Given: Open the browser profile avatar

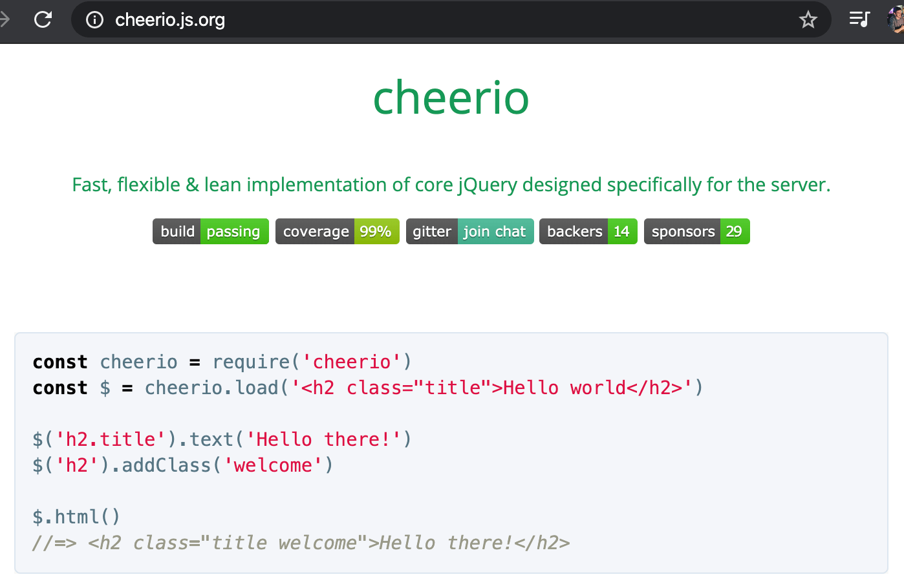Looking at the screenshot, I should click(x=896, y=19).
